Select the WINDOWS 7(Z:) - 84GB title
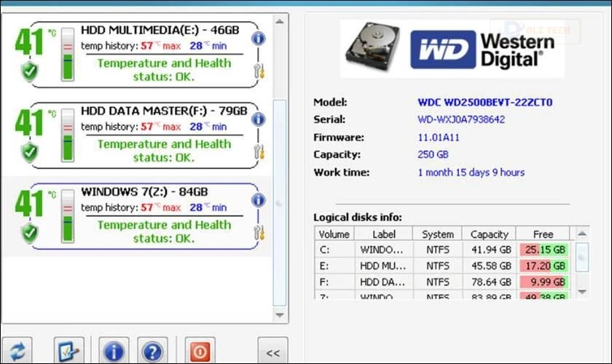The width and height of the screenshot is (612, 364). tap(144, 191)
